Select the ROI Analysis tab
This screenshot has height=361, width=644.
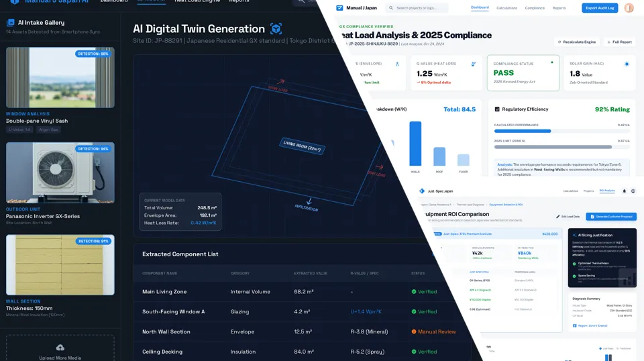607,191
